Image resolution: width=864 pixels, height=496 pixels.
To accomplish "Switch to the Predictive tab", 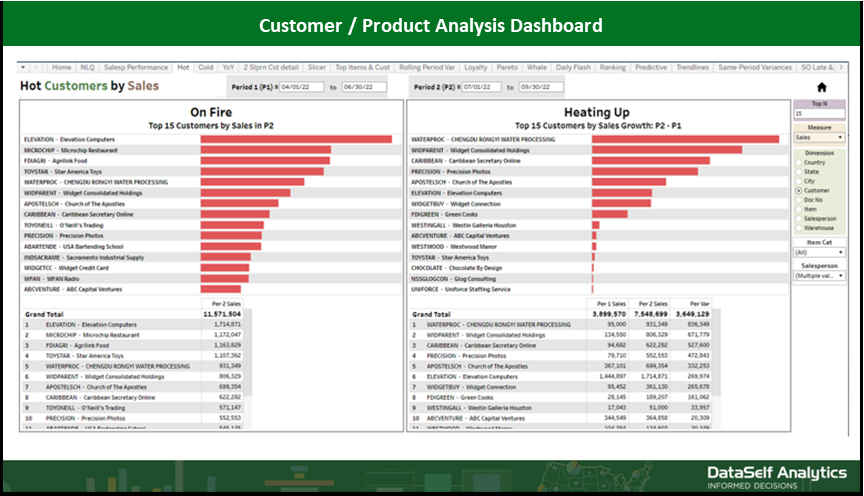I will tap(651, 67).
